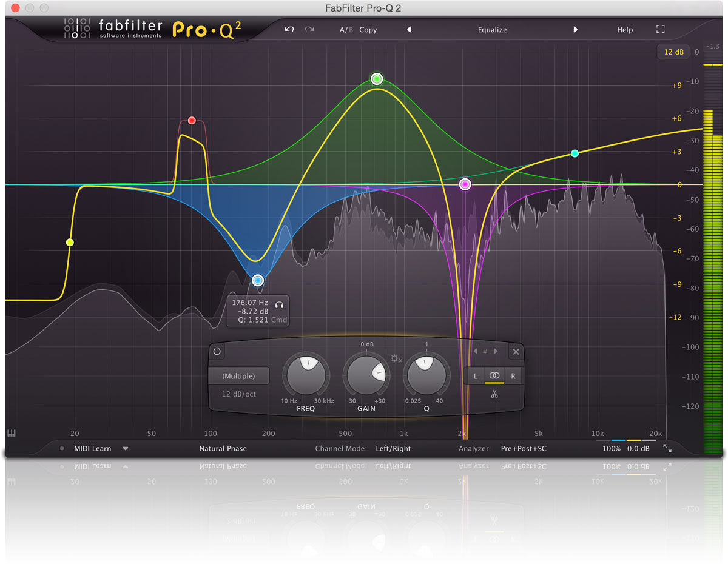Open the Left/Right channel mode selector

click(393, 449)
